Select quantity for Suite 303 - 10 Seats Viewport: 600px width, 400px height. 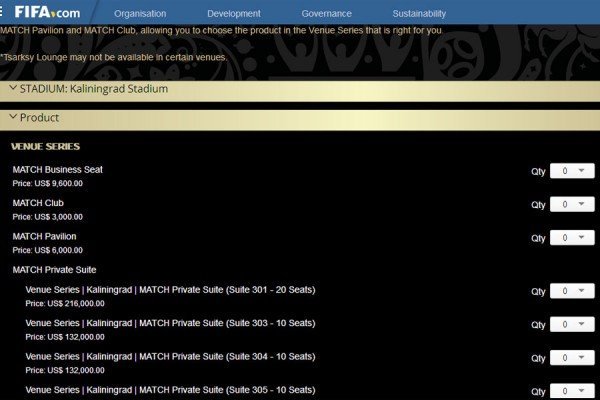pyautogui.click(x=572, y=325)
